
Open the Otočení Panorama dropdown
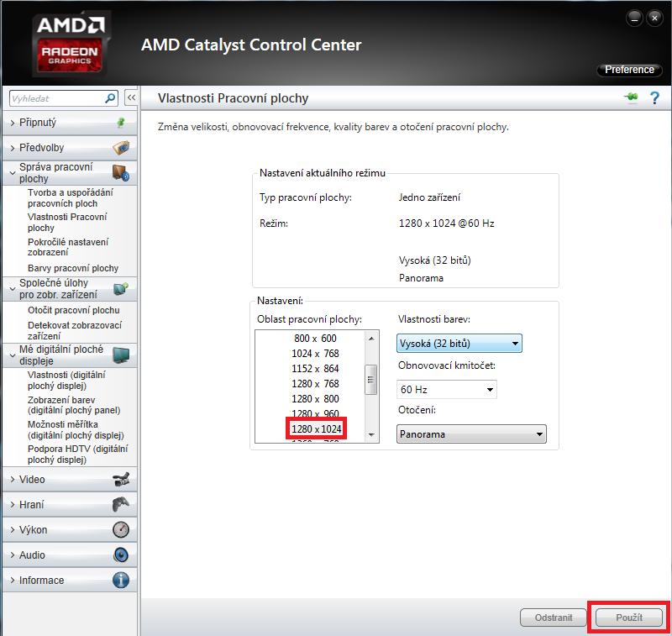(x=471, y=434)
